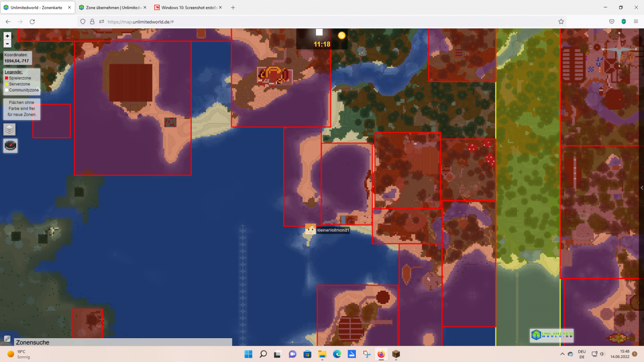Zoom in the map with plus button
644x362 pixels.
[7, 36]
